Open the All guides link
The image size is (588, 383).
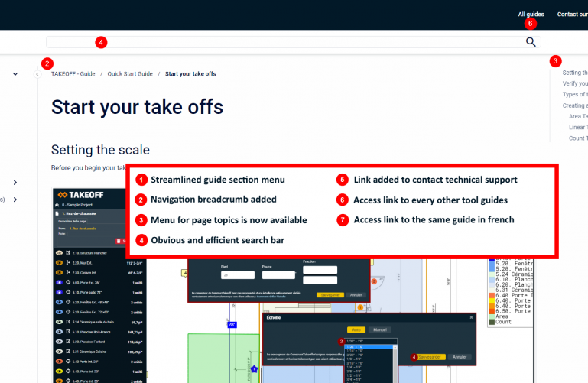pyautogui.click(x=531, y=15)
